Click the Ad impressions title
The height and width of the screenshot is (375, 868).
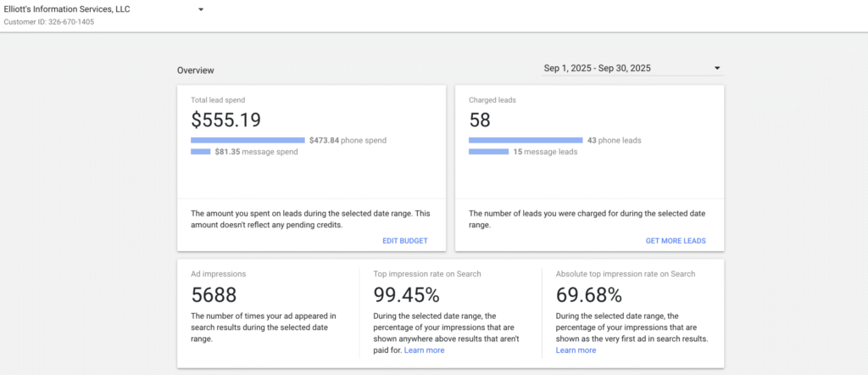pos(219,274)
